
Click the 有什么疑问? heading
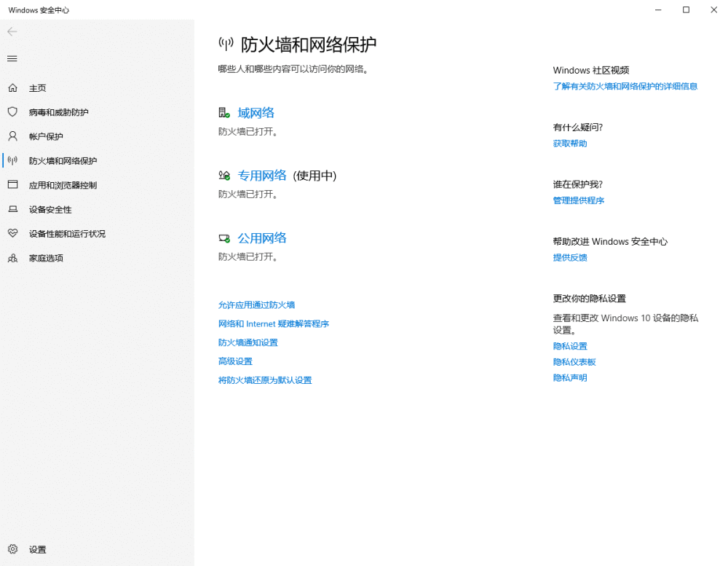click(x=577, y=127)
